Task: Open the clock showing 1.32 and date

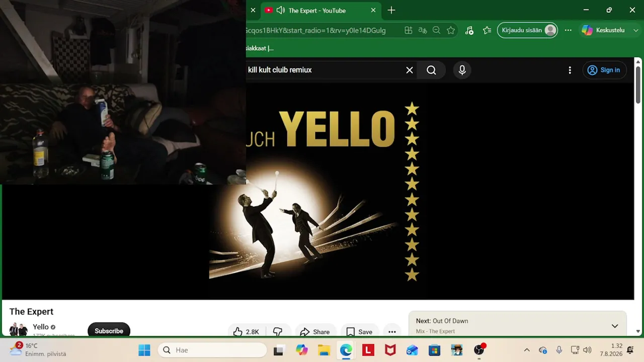Action: point(611,350)
